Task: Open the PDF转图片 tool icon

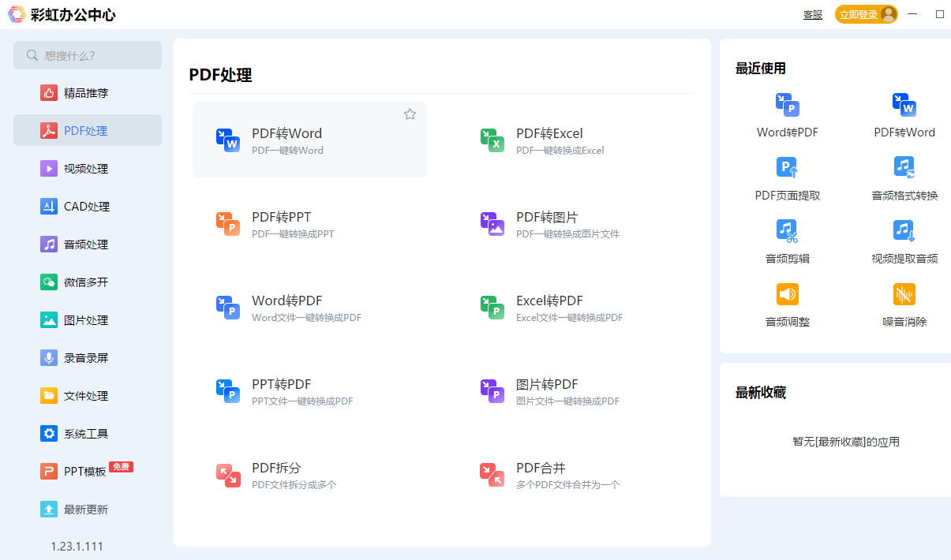Action: click(492, 224)
